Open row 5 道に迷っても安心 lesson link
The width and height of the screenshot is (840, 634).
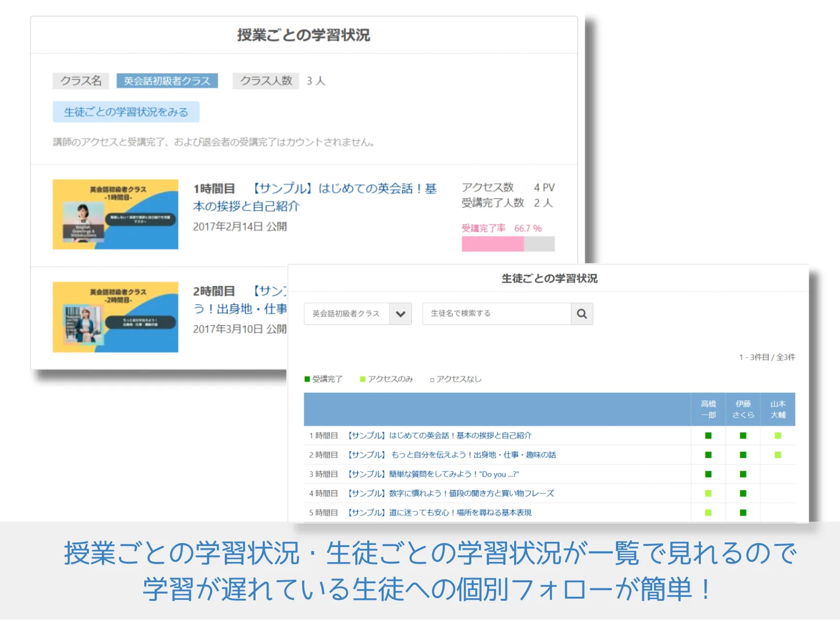(x=439, y=512)
